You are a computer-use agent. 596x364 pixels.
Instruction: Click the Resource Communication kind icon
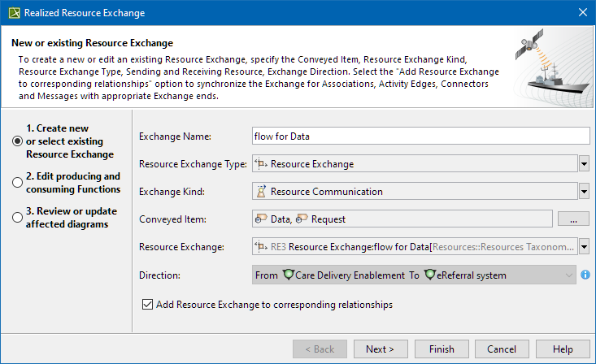click(262, 192)
